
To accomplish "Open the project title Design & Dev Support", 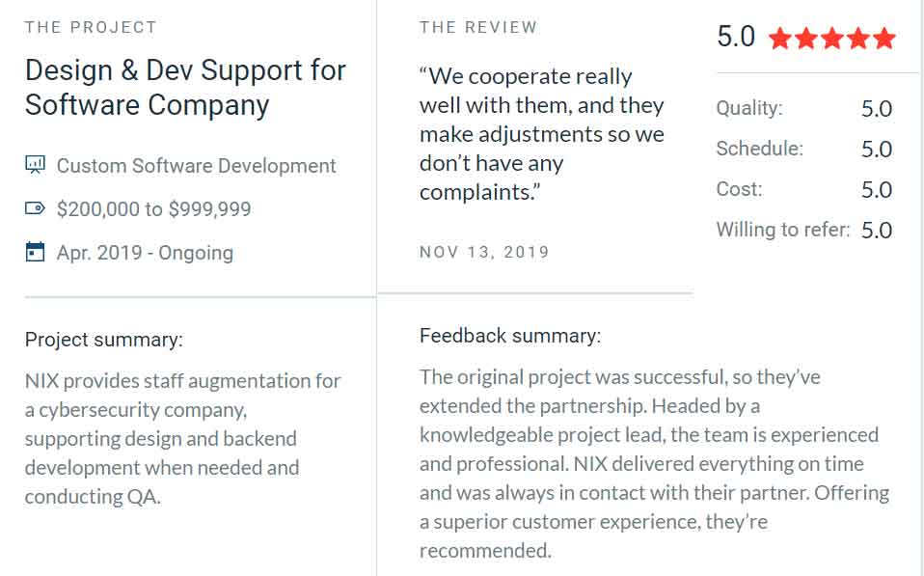I will [185, 87].
